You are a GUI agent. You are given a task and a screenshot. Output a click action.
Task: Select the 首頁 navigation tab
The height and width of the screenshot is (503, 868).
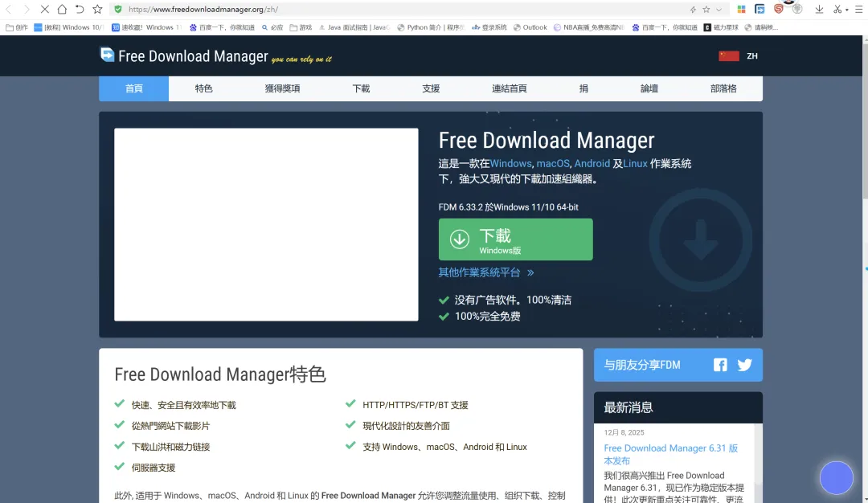134,88
